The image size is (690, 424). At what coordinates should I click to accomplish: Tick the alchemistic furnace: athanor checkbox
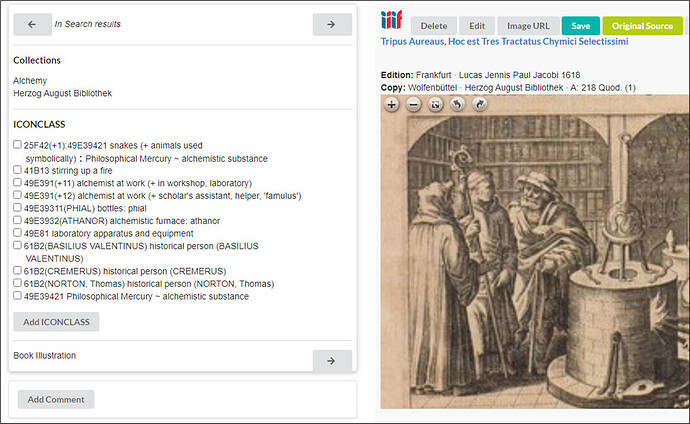pos(17,220)
